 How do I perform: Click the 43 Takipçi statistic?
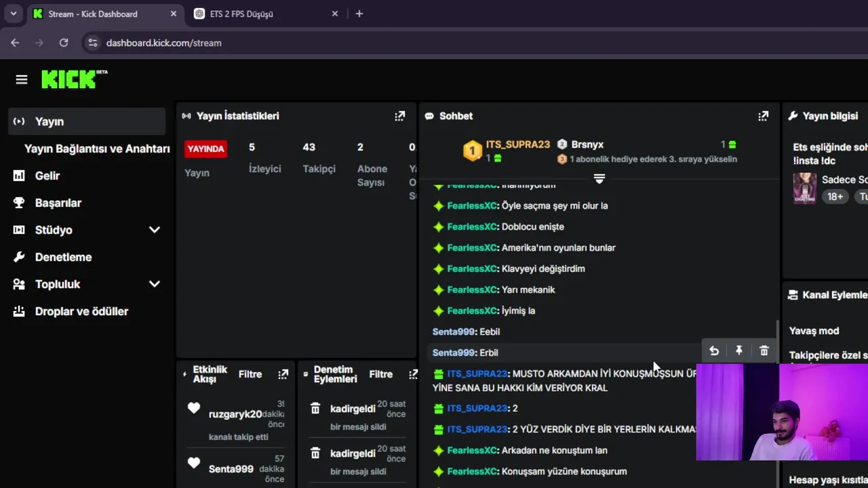pos(319,157)
